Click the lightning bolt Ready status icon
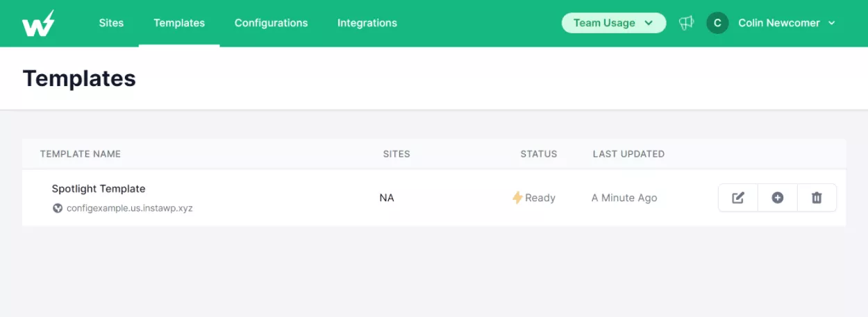Image resolution: width=868 pixels, height=317 pixels. [x=517, y=198]
